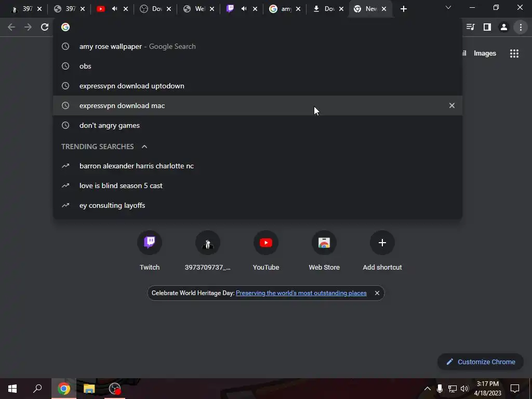Viewport: 532px width, 399px height.
Task: Open the Preserving the world's outstanding places link
Action: 301,293
